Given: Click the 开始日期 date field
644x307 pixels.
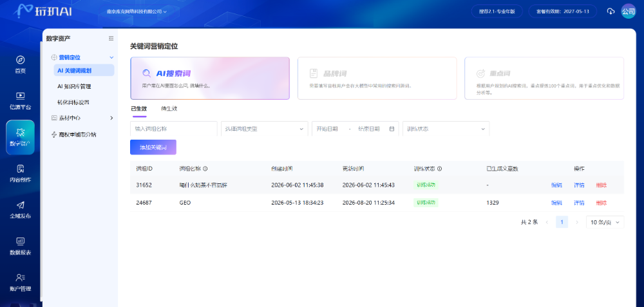Looking at the screenshot, I should [327, 129].
